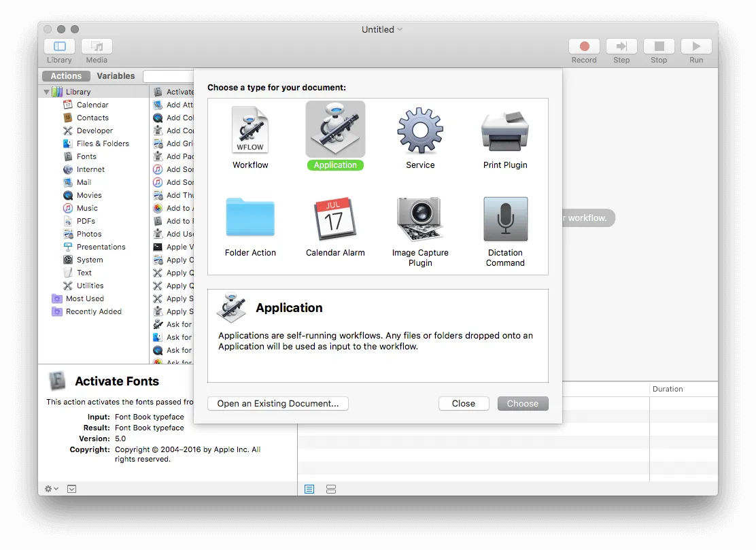Click the Media toolbar icon

click(x=96, y=48)
